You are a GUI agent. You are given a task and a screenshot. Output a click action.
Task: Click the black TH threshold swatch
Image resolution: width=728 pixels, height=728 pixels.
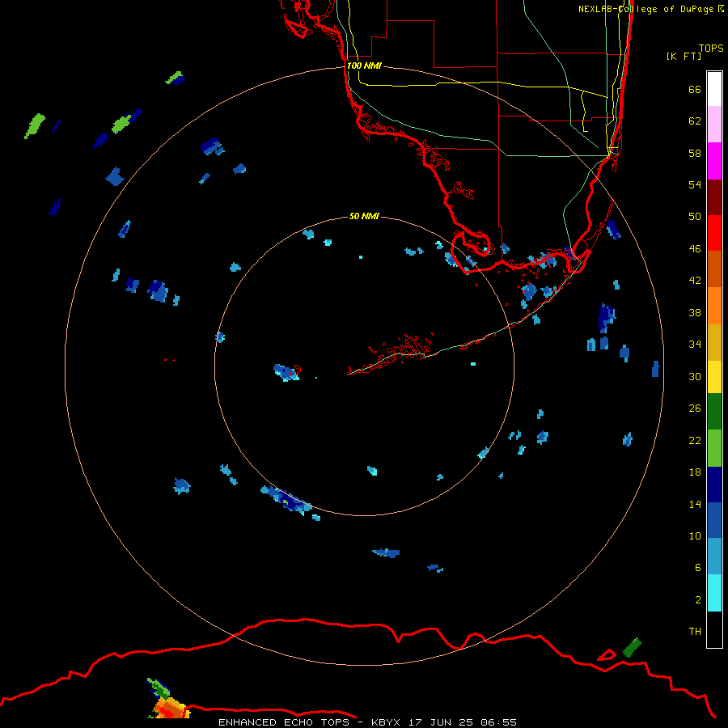714,629
